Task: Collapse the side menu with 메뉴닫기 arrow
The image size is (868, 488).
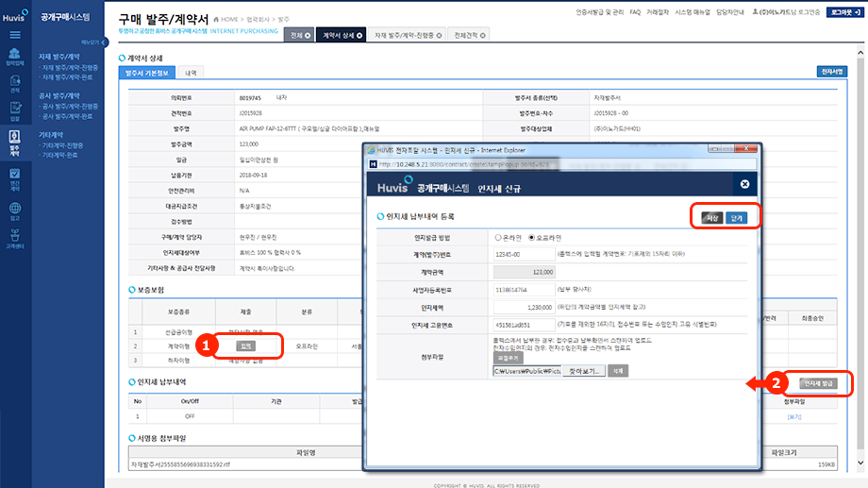Action: pos(104,42)
